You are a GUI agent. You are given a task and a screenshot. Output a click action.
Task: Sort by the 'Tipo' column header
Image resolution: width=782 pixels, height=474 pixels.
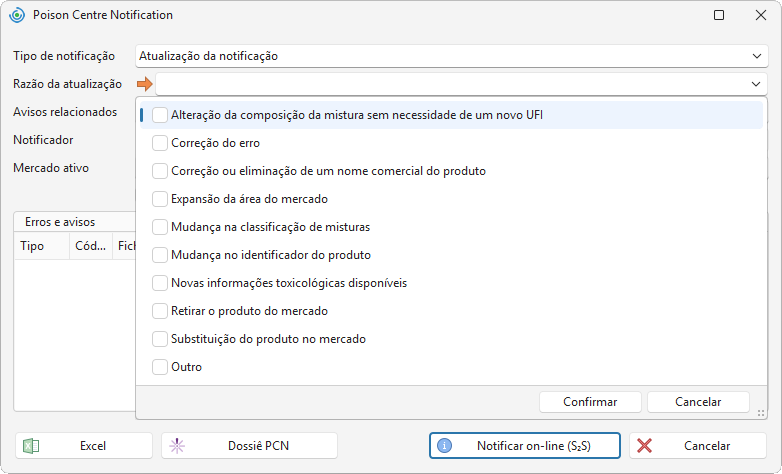point(42,246)
